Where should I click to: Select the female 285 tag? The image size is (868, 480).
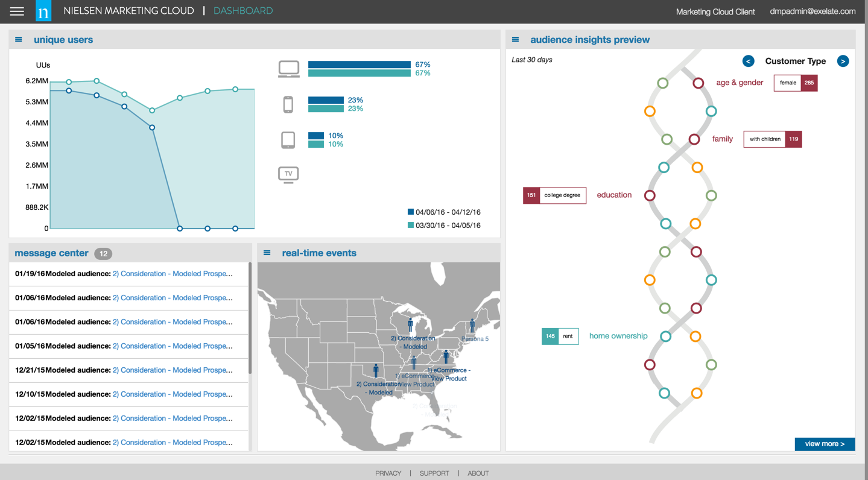(796, 83)
